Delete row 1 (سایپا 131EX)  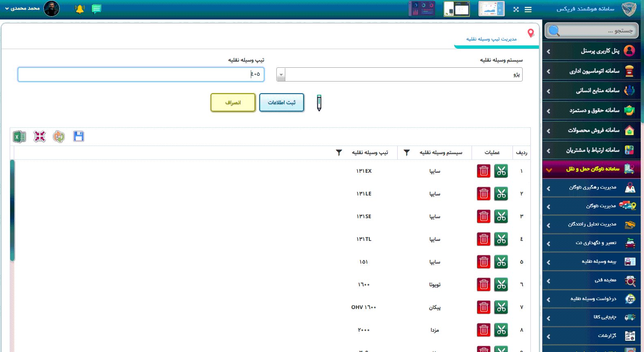coord(483,171)
